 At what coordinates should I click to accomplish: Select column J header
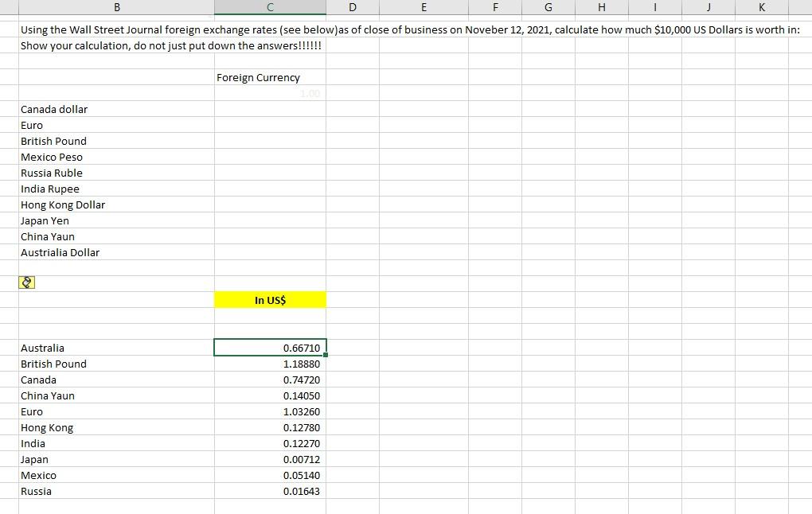709,7
